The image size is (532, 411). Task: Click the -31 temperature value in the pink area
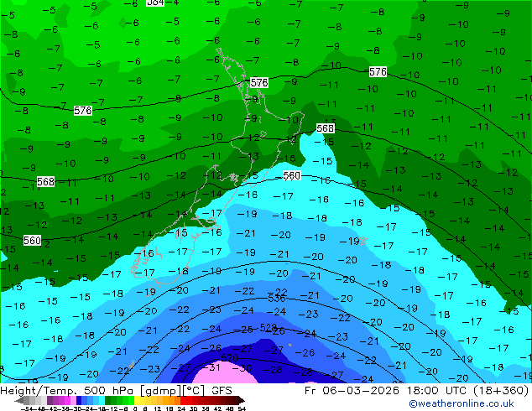[211, 367]
